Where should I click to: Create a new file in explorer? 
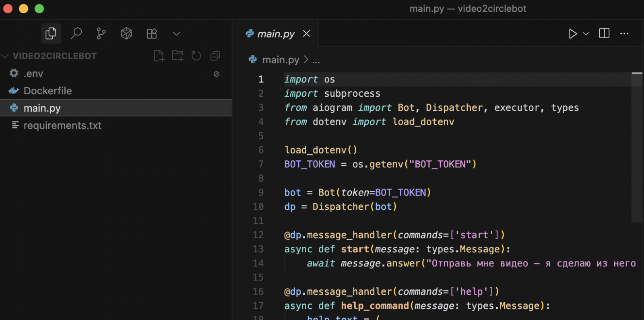[159, 56]
